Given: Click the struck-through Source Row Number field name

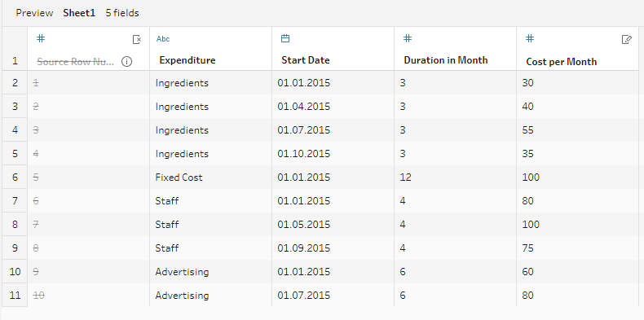Looking at the screenshot, I should [x=76, y=62].
